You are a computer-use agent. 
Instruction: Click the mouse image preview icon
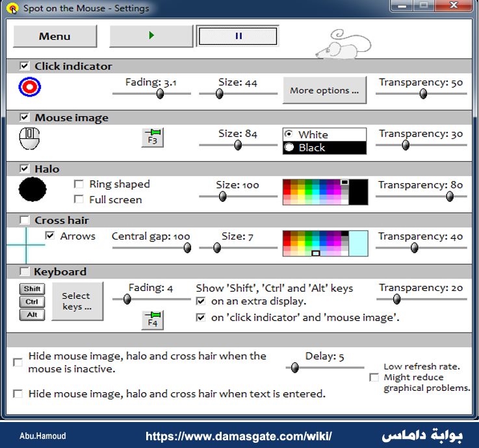click(29, 138)
